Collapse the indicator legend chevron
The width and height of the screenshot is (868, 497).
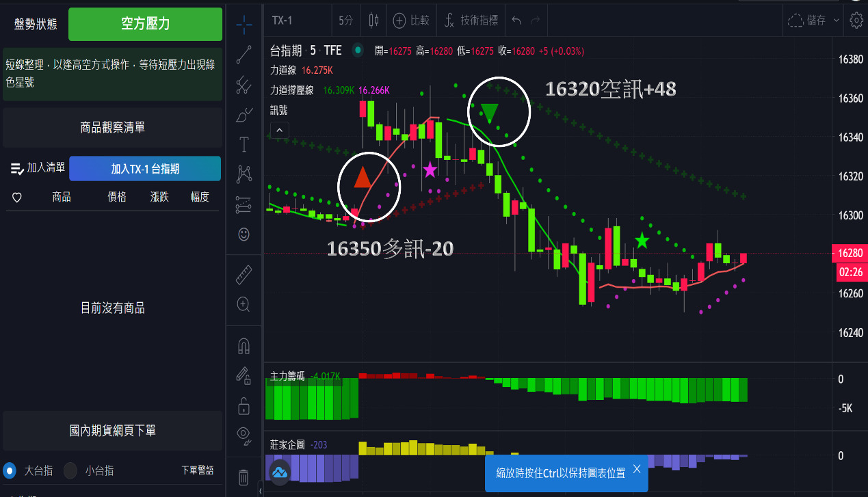[x=280, y=130]
